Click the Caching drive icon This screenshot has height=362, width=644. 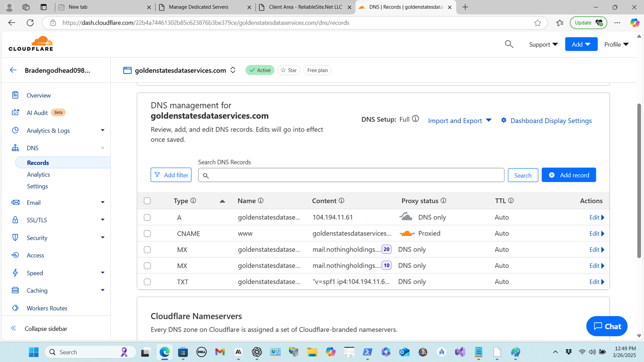click(16, 290)
